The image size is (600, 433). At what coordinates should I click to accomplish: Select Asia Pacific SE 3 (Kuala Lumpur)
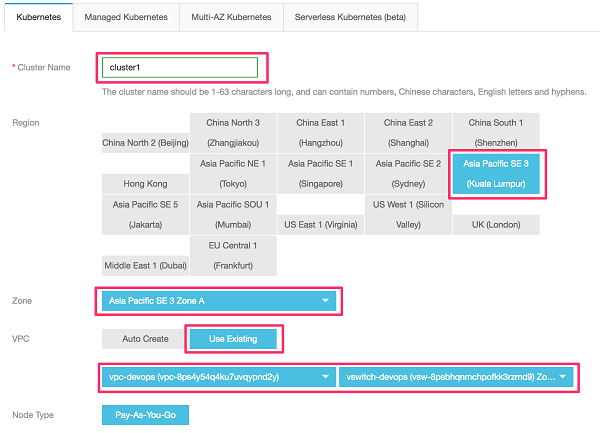496,174
